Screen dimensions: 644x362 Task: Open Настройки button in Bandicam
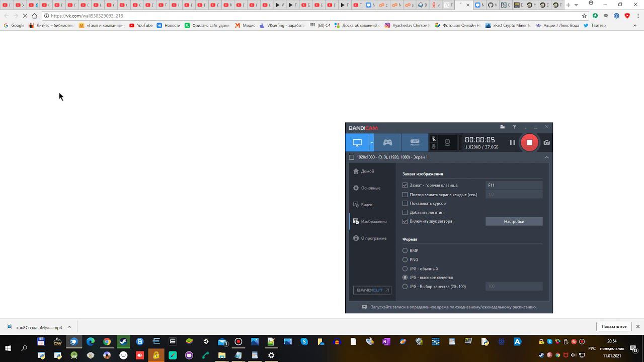pos(514,221)
